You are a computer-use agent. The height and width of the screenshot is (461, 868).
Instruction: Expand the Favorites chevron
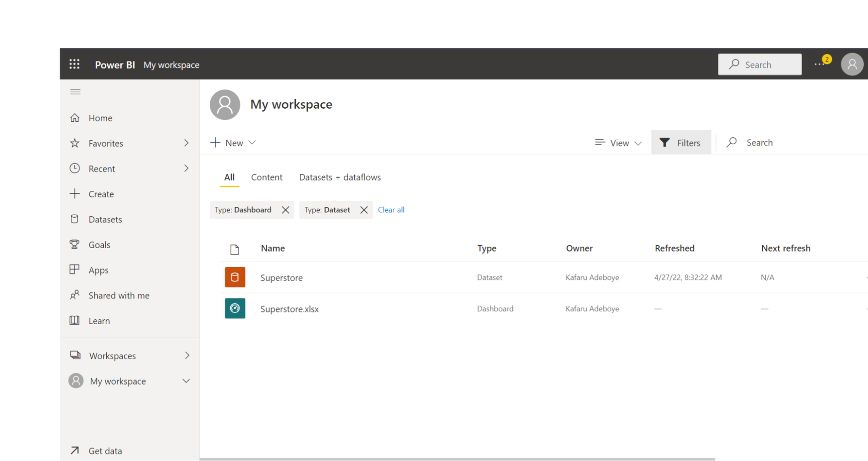tap(186, 143)
